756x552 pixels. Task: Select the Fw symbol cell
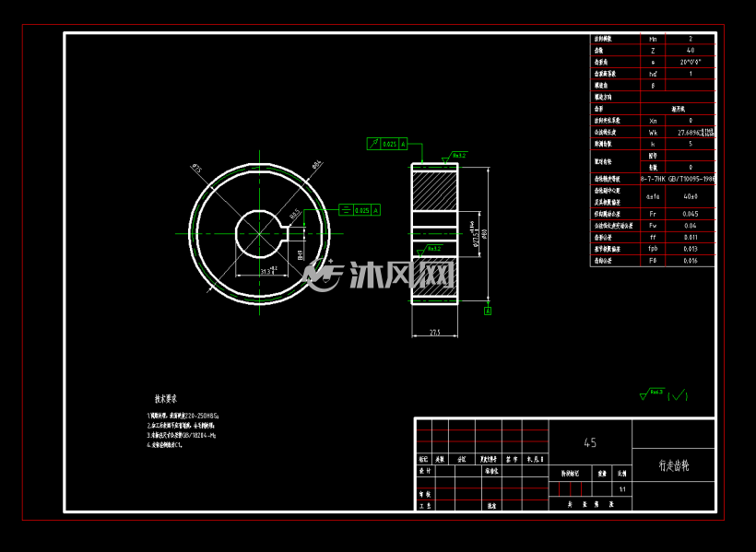pyautogui.click(x=653, y=226)
